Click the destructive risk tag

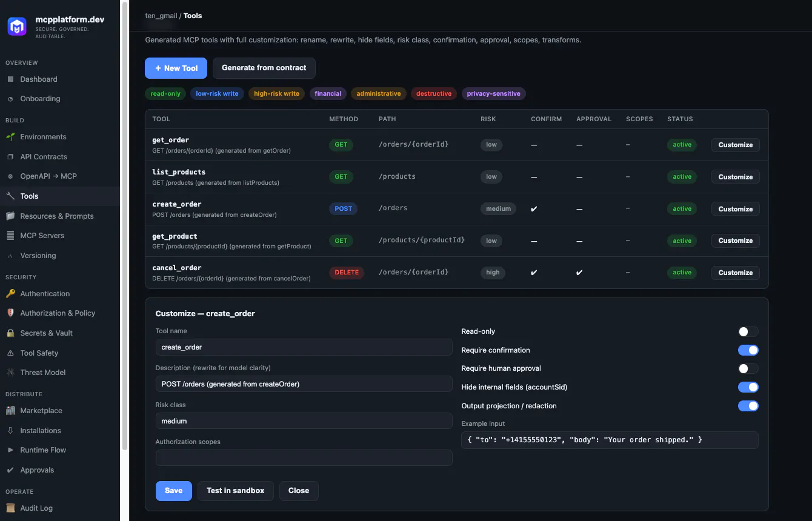pyautogui.click(x=434, y=94)
